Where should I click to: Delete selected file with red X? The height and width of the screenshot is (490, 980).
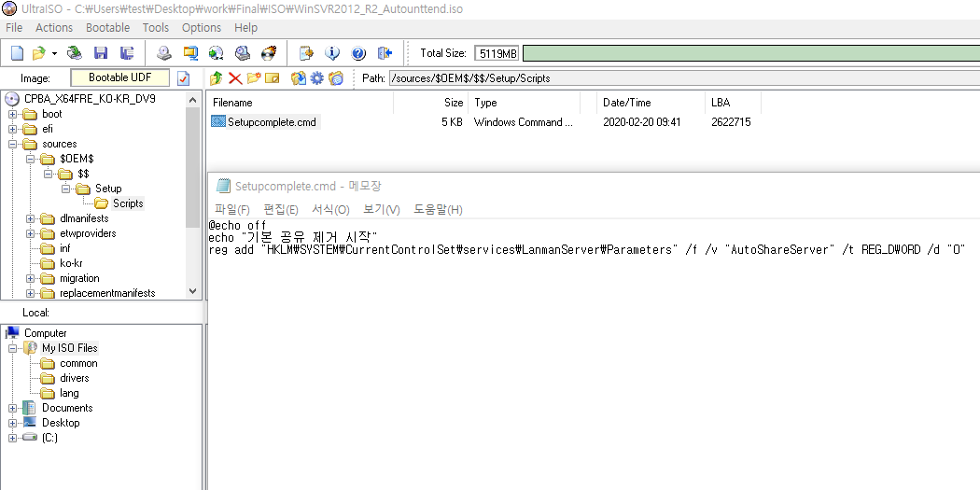[235, 78]
